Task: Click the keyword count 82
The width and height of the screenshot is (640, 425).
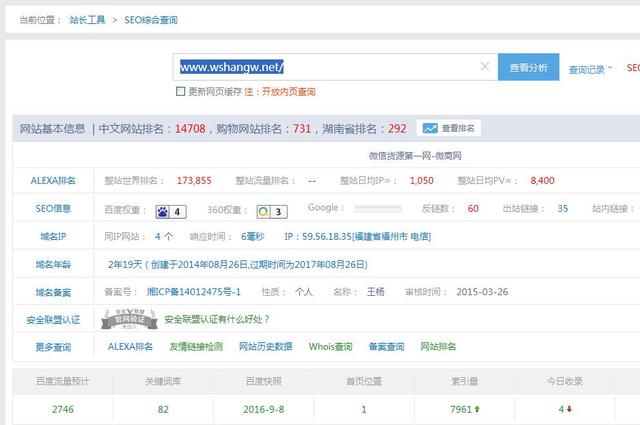Action: tap(163, 409)
